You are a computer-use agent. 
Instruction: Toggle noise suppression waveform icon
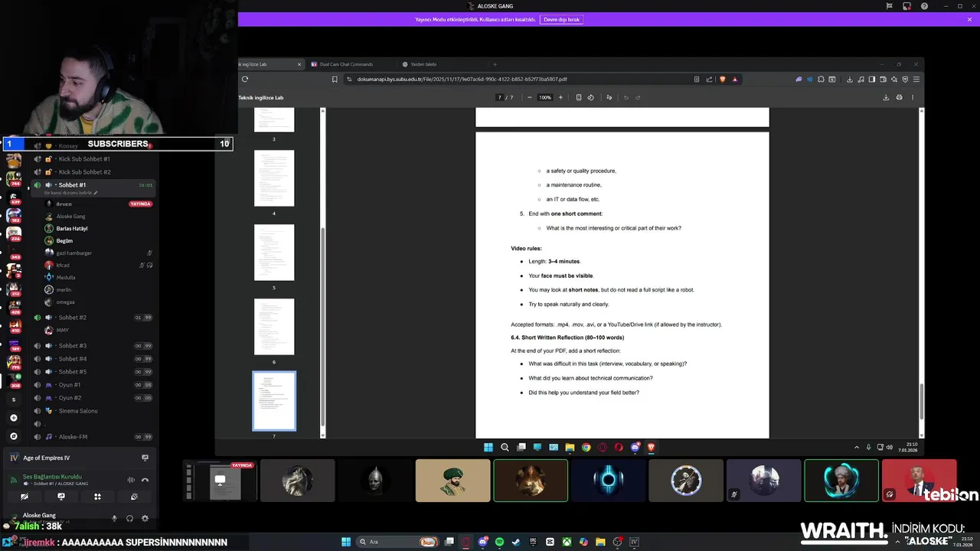(x=131, y=480)
